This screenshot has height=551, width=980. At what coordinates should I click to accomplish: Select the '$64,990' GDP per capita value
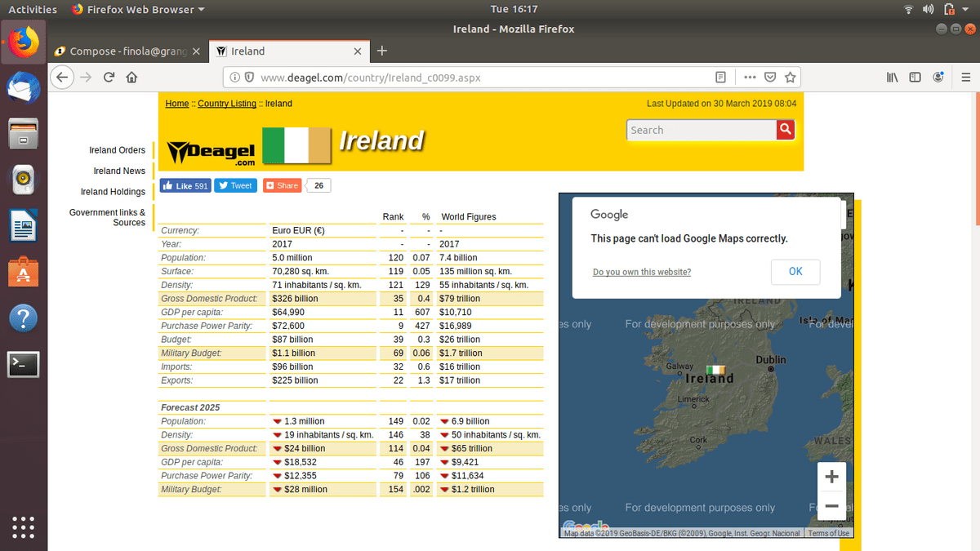click(288, 313)
